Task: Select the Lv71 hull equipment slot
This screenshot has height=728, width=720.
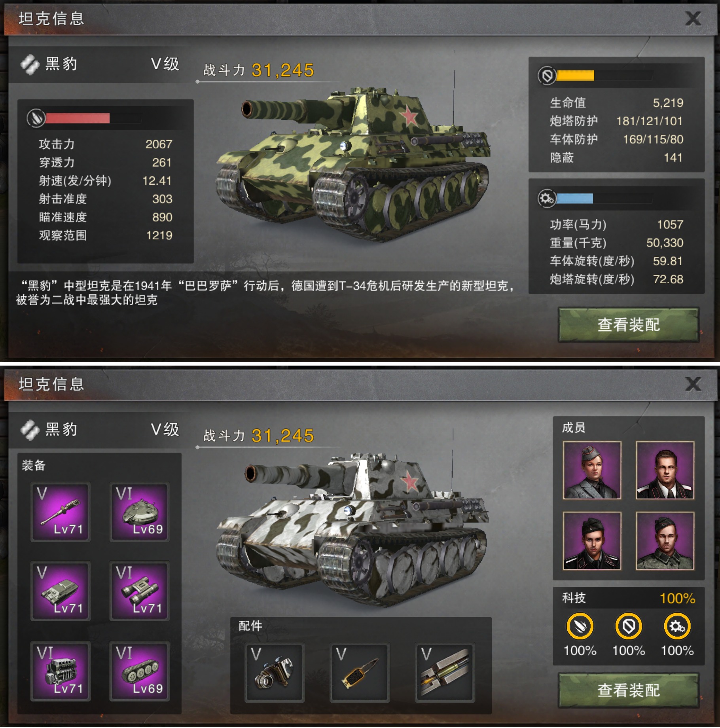Action: (61, 591)
